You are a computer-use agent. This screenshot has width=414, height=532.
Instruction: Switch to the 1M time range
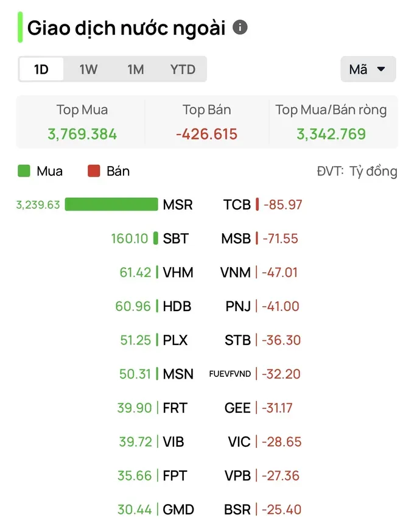coord(135,69)
